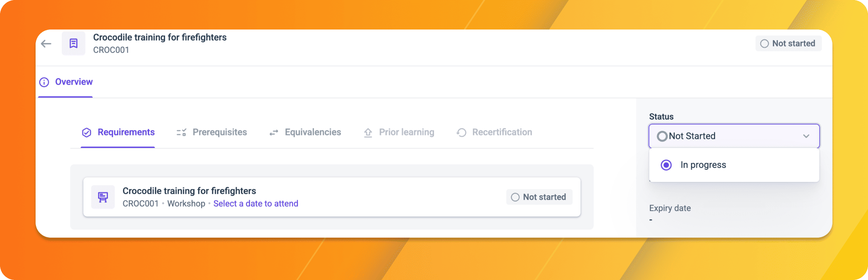Click the Prerequisites checklist icon

click(181, 132)
